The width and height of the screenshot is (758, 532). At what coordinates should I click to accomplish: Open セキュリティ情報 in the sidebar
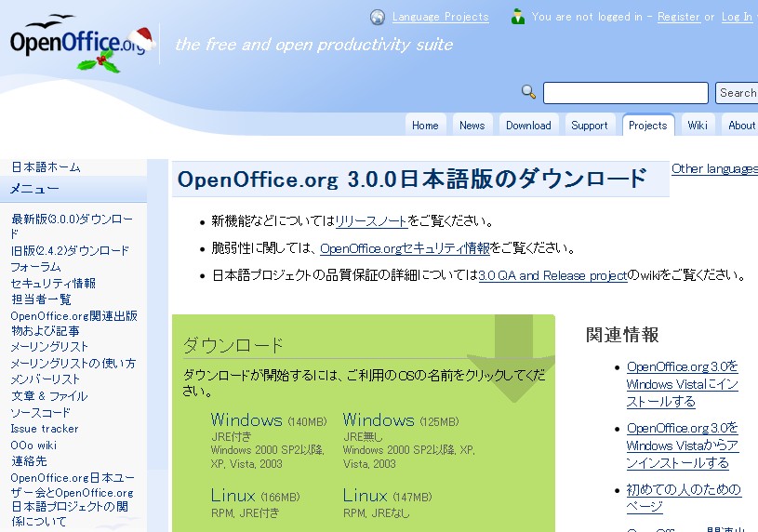(x=53, y=283)
